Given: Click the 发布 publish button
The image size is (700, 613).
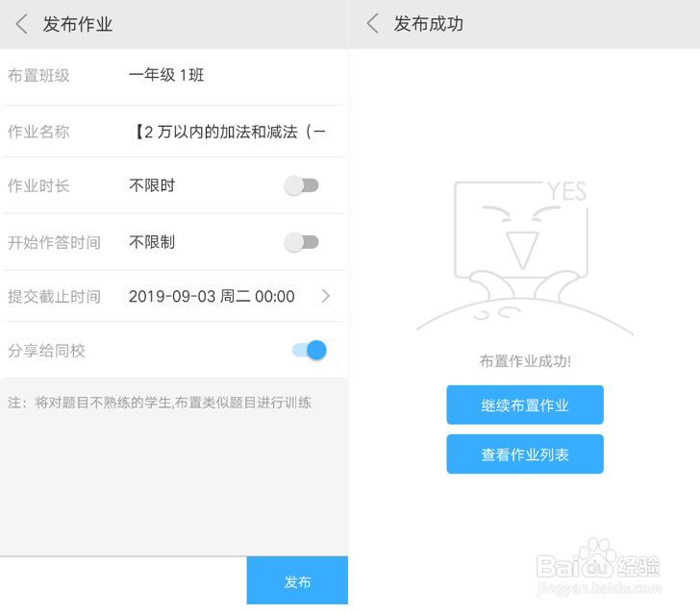Looking at the screenshot, I should 297,580.
